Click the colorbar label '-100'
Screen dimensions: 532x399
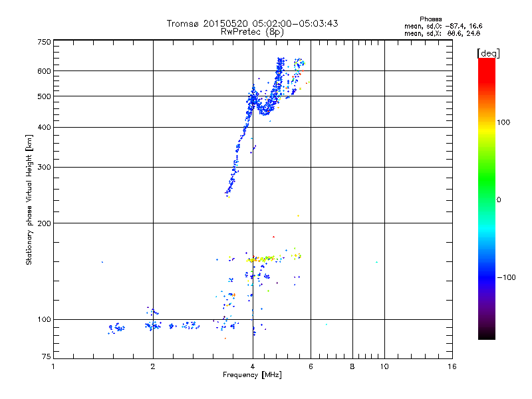(x=506, y=277)
